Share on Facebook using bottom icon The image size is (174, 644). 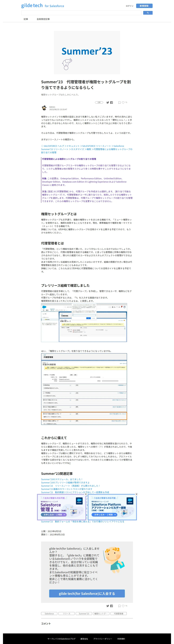pos(112,606)
